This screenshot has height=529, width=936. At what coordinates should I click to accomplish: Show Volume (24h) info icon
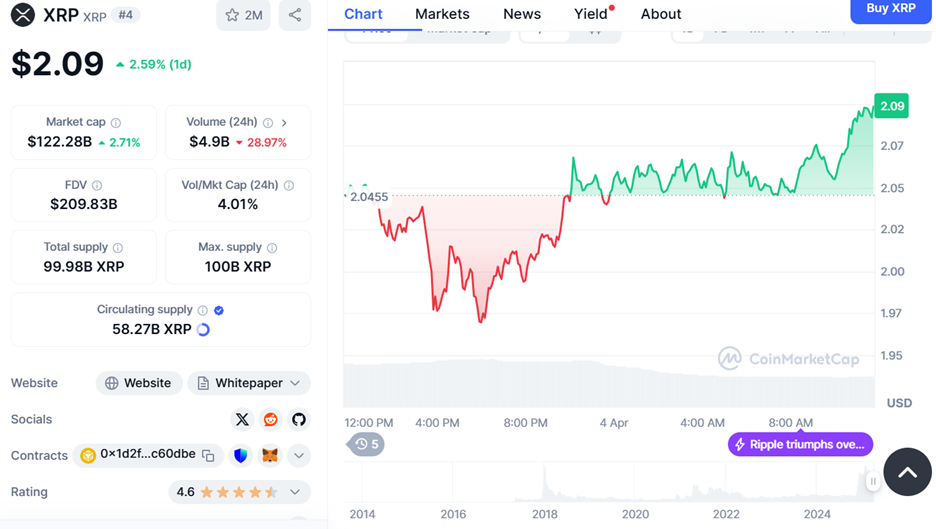click(268, 122)
